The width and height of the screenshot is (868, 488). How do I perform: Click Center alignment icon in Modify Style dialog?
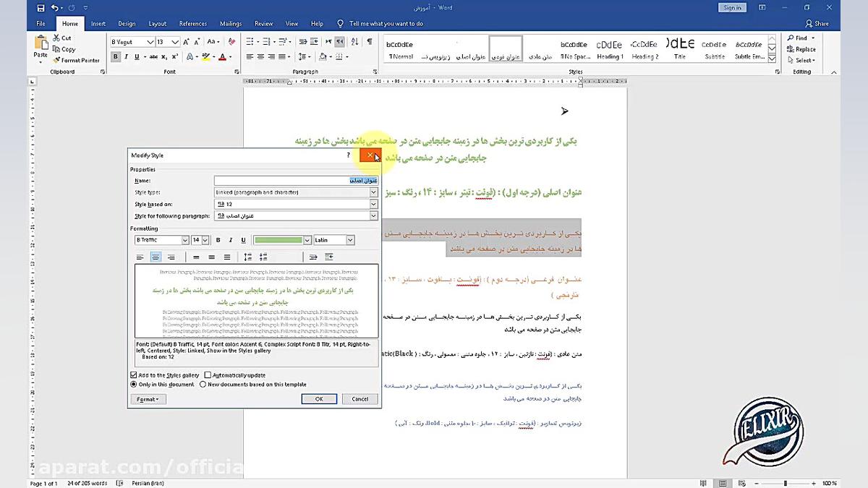tap(156, 257)
